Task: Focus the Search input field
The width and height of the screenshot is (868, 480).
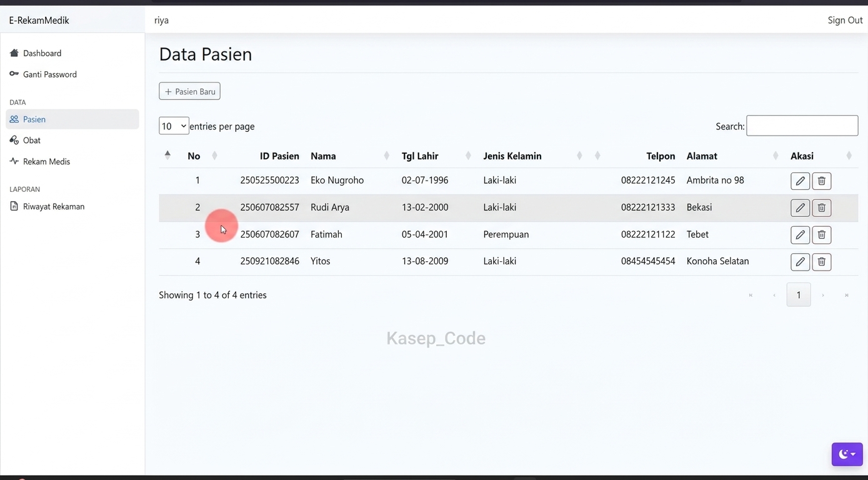Action: coord(802,126)
